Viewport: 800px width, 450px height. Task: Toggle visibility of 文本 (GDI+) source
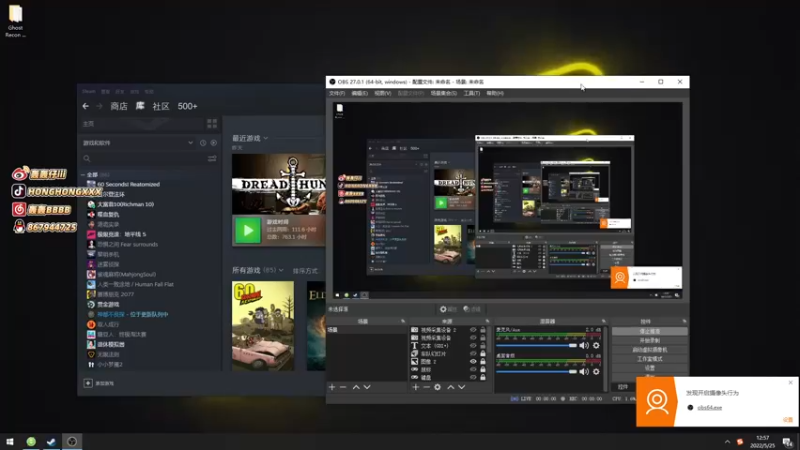coord(473,346)
